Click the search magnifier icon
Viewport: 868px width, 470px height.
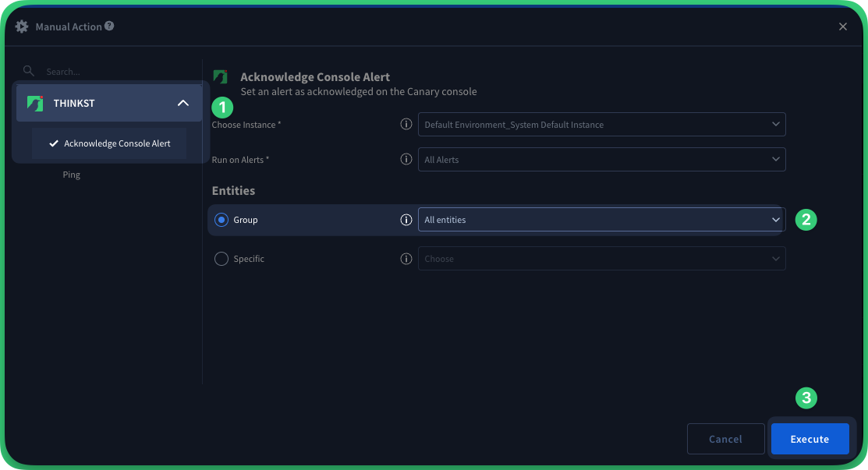point(29,71)
